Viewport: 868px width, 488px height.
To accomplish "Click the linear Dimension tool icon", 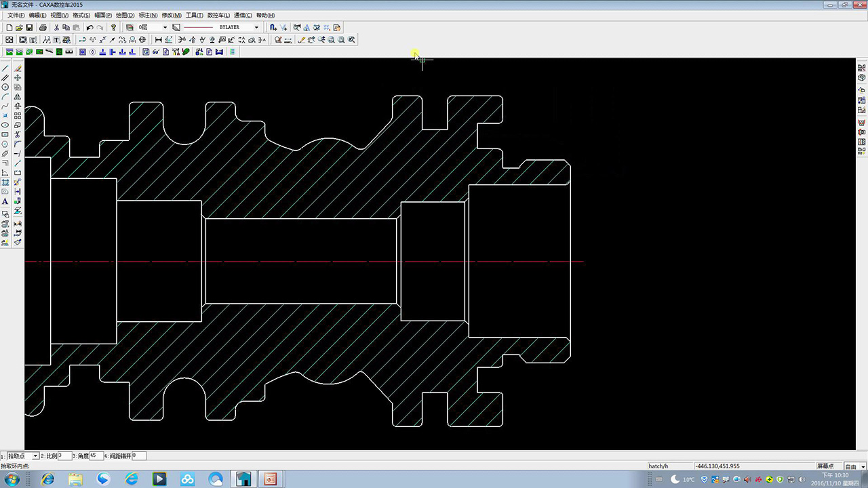I will [159, 40].
